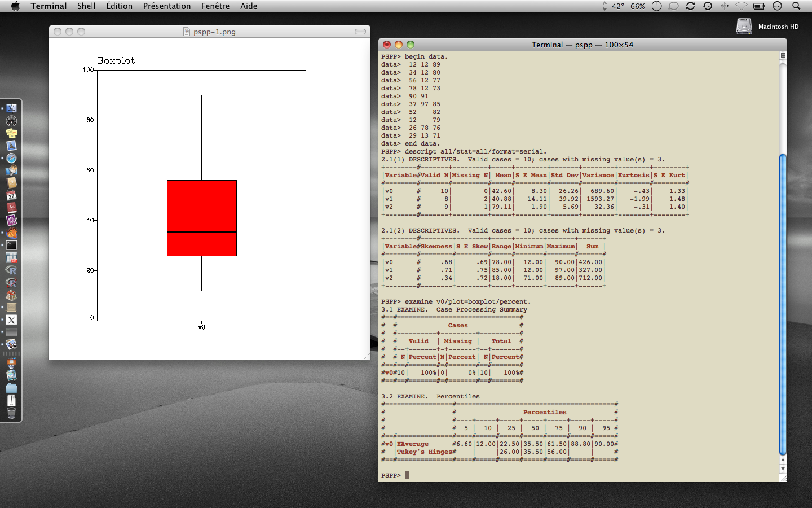Open the Fenêtre menu
Image resolution: width=812 pixels, height=508 pixels.
click(215, 6)
